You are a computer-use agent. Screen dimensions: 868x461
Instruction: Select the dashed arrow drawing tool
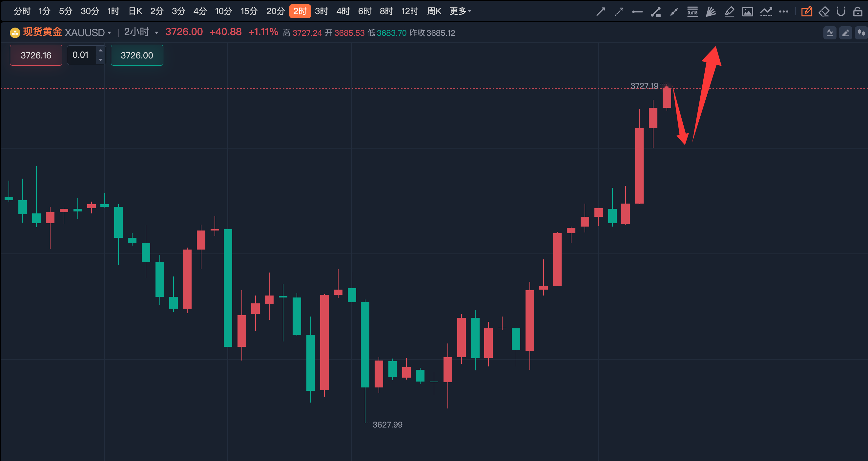click(x=619, y=12)
